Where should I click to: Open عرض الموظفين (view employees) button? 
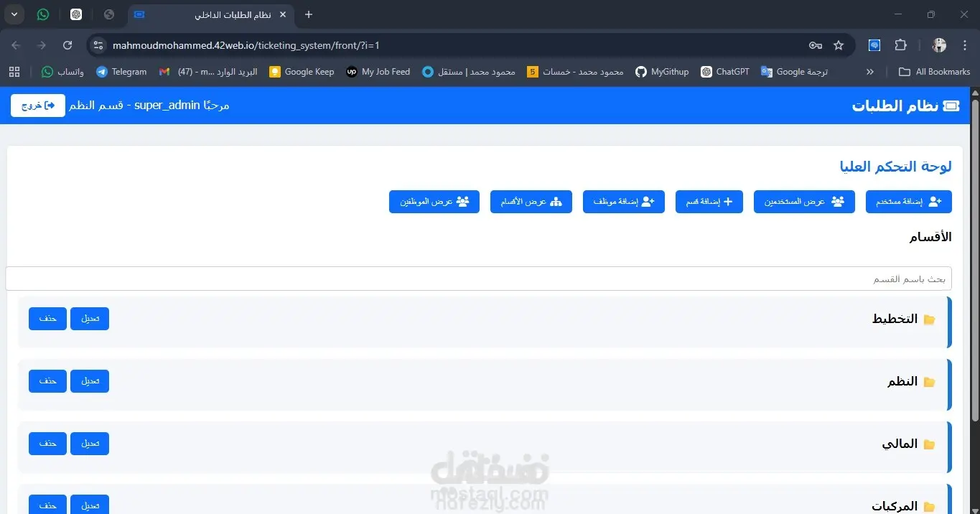coord(434,202)
